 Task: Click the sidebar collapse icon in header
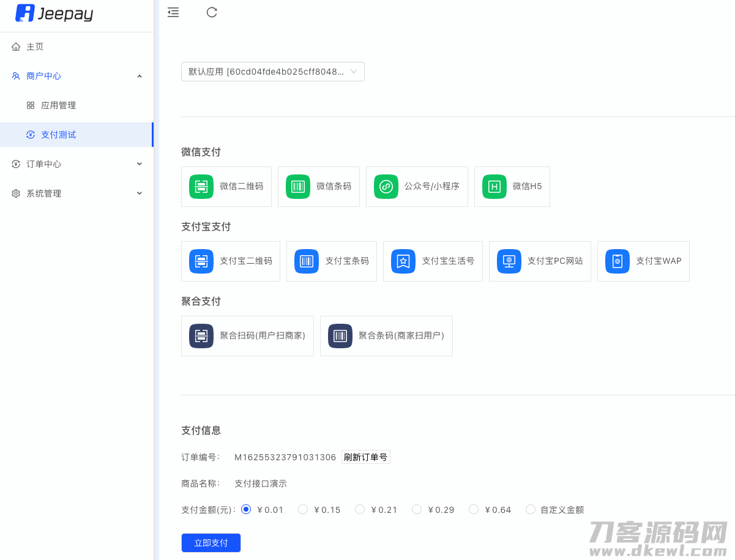(x=173, y=12)
